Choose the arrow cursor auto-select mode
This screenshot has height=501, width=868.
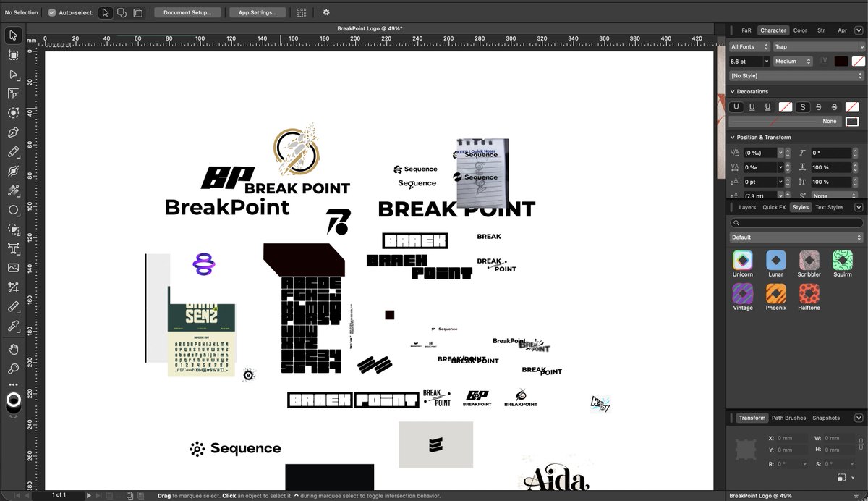105,12
